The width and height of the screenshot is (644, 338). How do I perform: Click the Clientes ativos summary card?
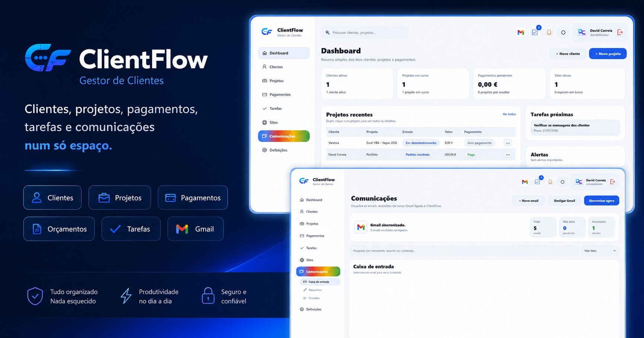pyautogui.click(x=357, y=84)
